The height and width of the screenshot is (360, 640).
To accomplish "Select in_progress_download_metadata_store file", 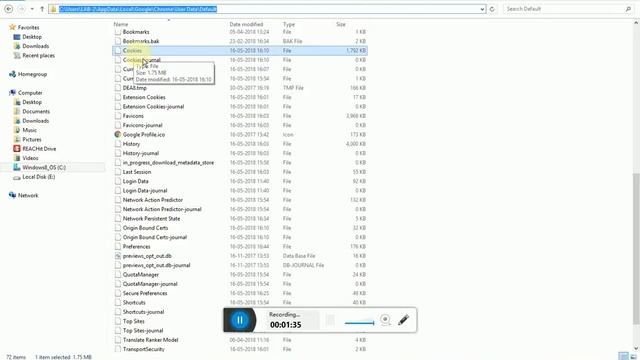I will pos(168,162).
